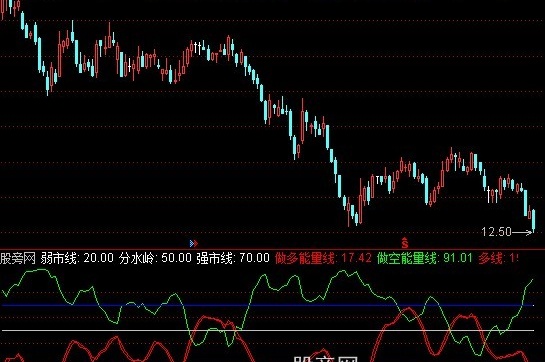Click the 强市线: 70.00 indicator label
Image resolution: width=545 pixels, height=362 pixels.
click(233, 258)
